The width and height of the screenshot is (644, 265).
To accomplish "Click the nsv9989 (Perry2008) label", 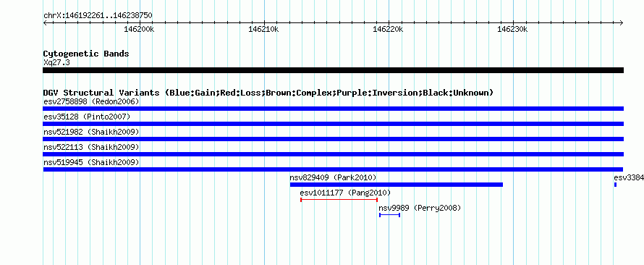I will coord(420,208).
